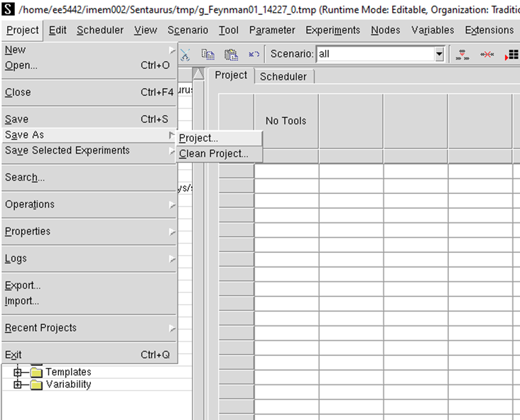Viewport: 520px width, 420px height.
Task: Expand the Templates tree node
Action: pyautogui.click(x=18, y=372)
